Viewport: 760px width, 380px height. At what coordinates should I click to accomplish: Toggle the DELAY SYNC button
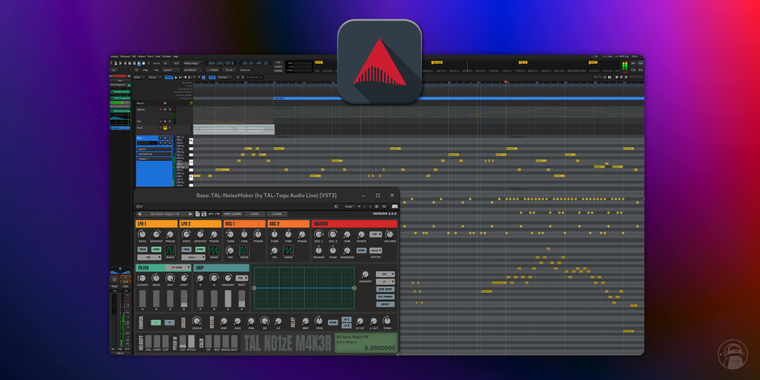pyautogui.click(x=332, y=322)
